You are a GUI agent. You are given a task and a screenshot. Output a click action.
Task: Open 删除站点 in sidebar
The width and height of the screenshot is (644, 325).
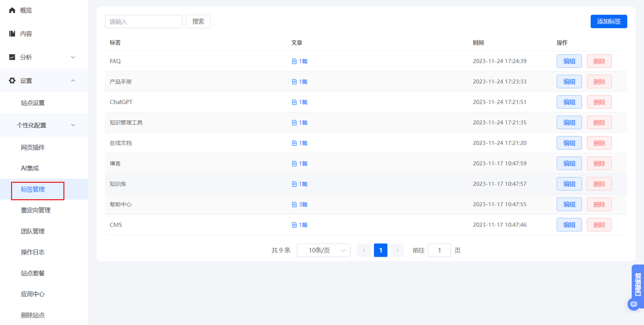pos(33,315)
